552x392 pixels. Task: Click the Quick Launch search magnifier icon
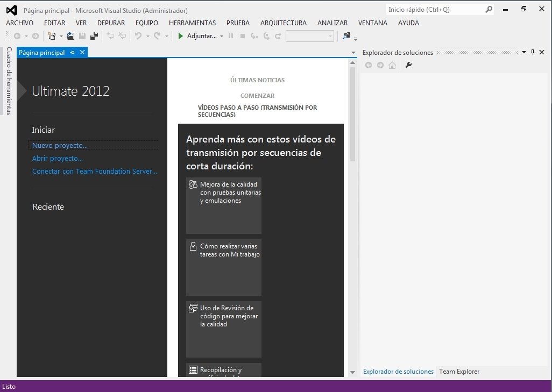point(489,10)
